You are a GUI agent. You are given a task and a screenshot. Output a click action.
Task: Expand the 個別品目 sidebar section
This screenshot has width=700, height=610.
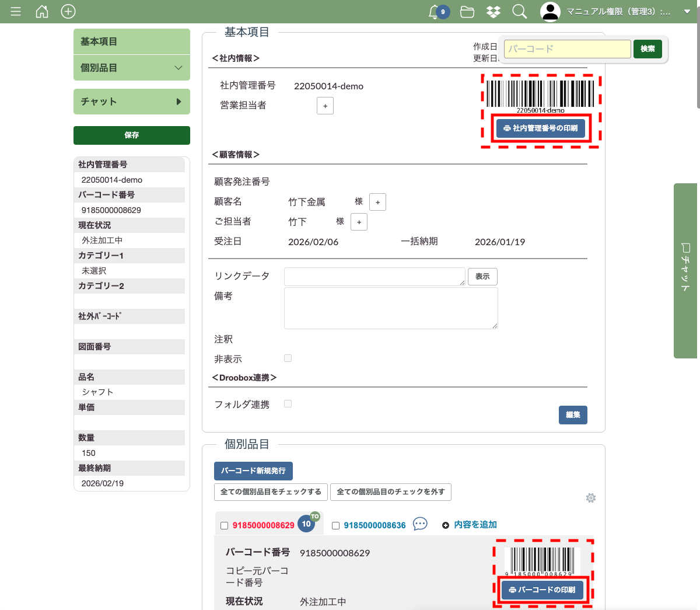(x=132, y=68)
